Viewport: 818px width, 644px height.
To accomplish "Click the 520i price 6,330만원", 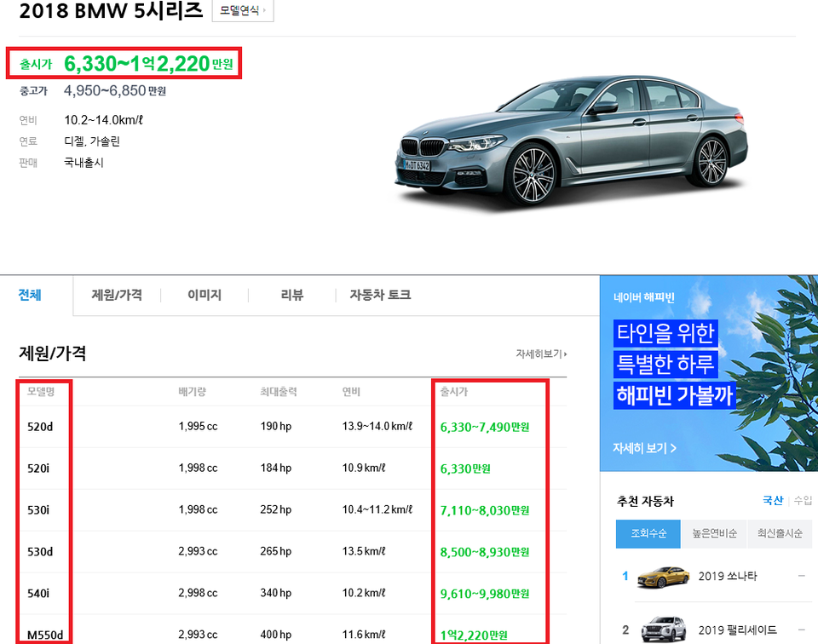I will 465,469.
